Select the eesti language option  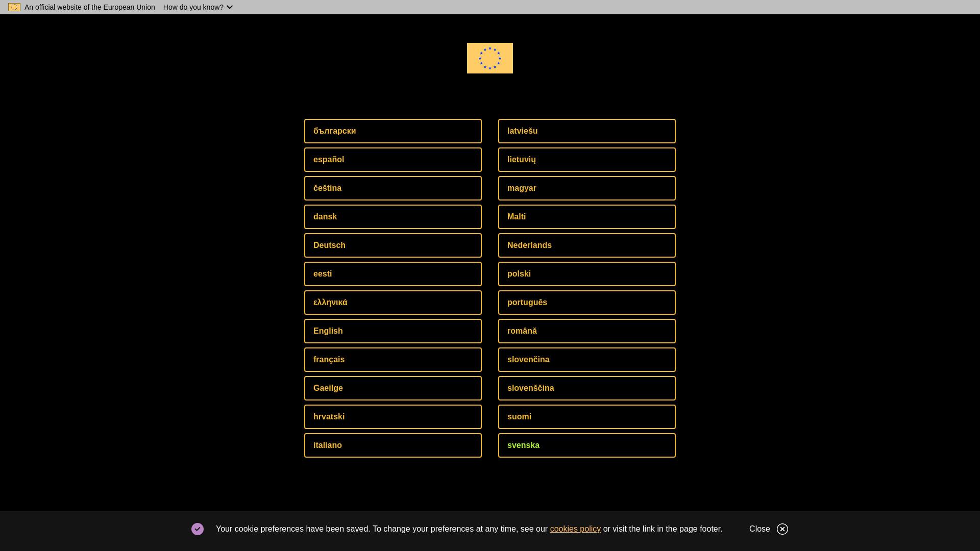click(x=393, y=274)
